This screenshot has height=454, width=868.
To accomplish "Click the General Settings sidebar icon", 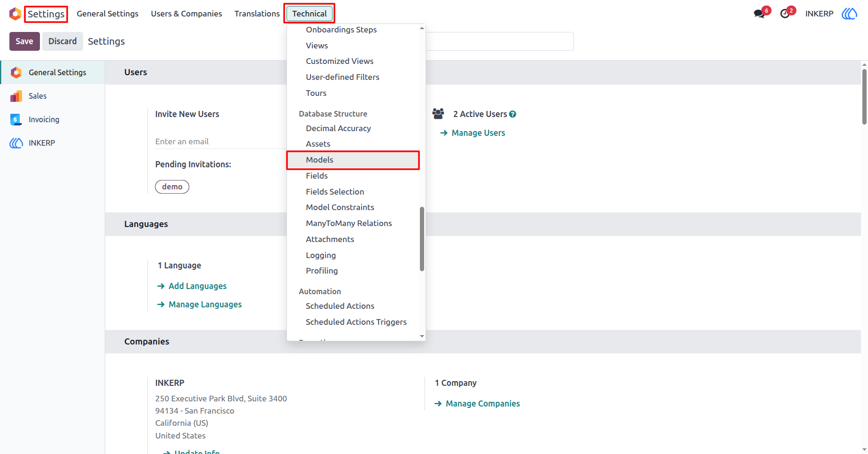I will [x=16, y=72].
